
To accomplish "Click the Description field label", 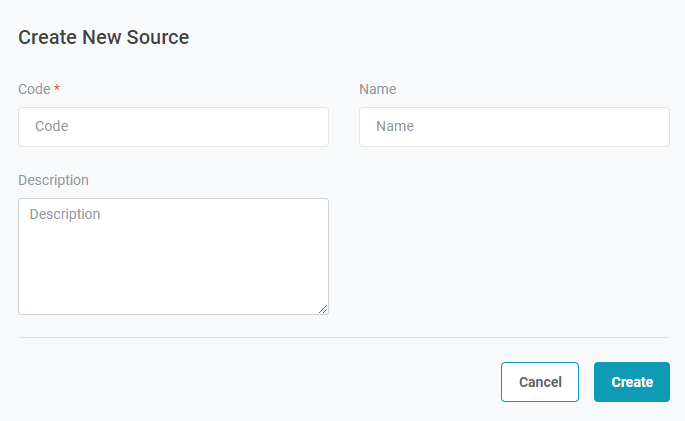I will point(53,180).
